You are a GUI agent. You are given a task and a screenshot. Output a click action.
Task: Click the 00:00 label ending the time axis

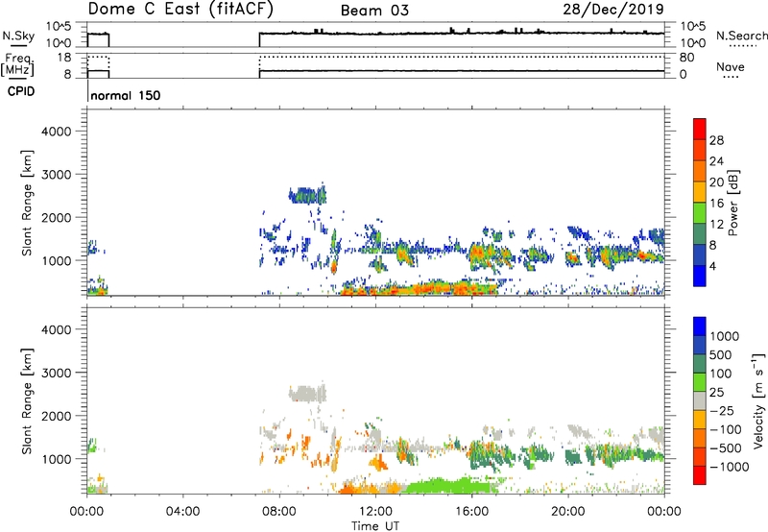[664, 512]
